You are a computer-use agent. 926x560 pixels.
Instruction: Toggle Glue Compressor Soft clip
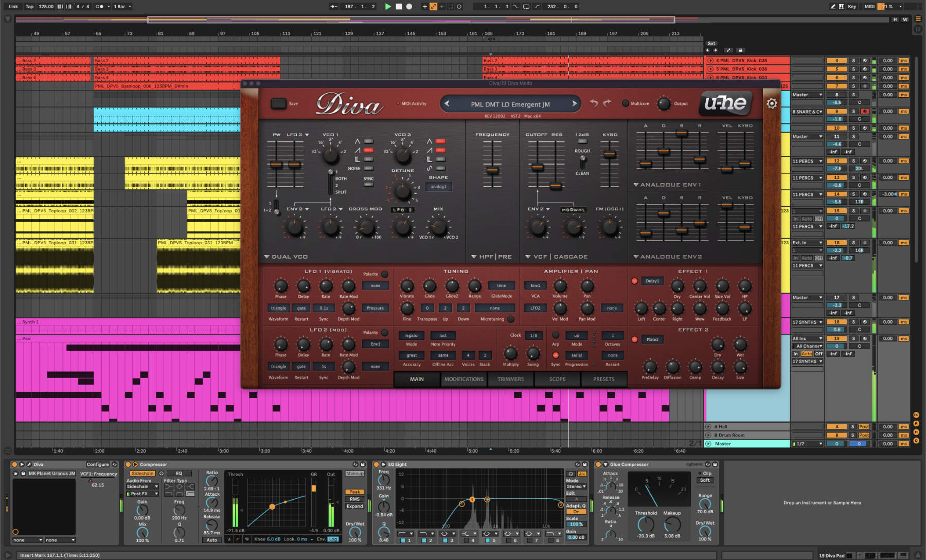pyautogui.click(x=705, y=480)
